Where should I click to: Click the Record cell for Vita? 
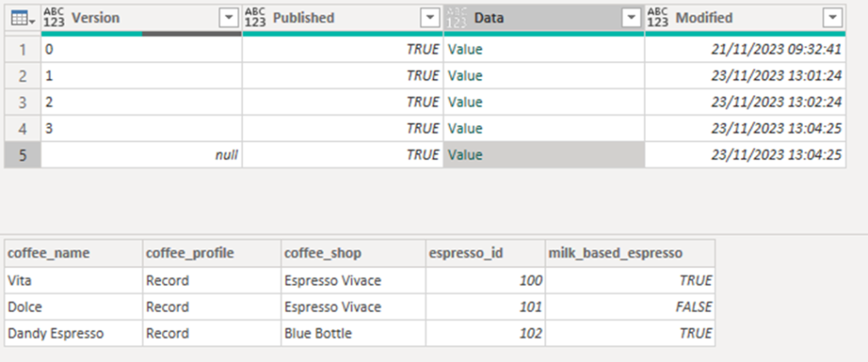[x=212, y=281]
